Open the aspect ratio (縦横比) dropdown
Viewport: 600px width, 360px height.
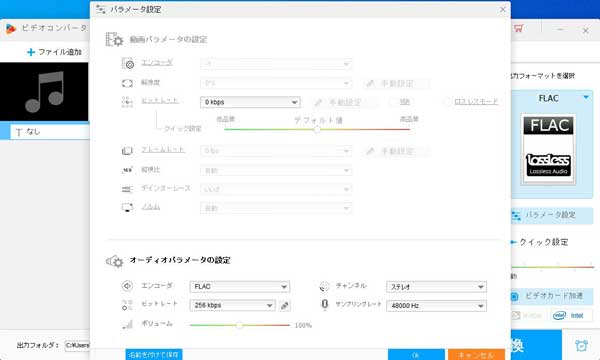pos(276,170)
